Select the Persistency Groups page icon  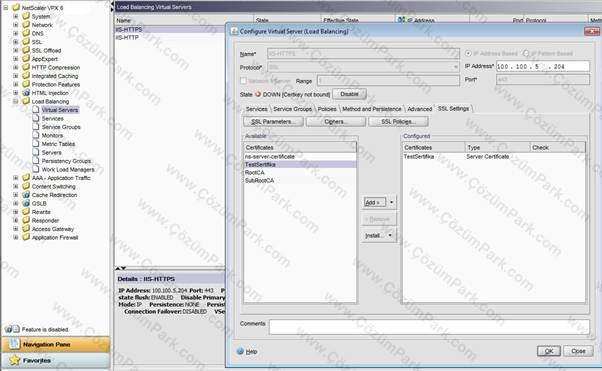pyautogui.click(x=36, y=161)
